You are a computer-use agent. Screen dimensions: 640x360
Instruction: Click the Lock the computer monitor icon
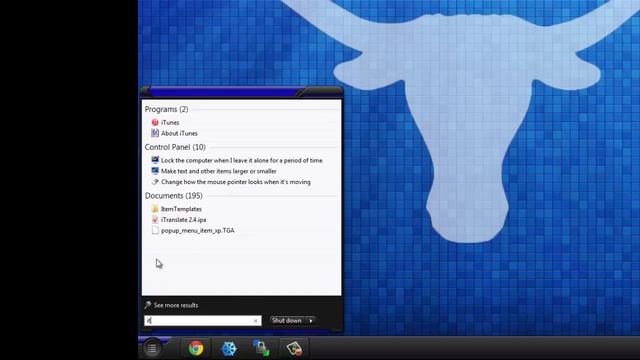[155, 160]
